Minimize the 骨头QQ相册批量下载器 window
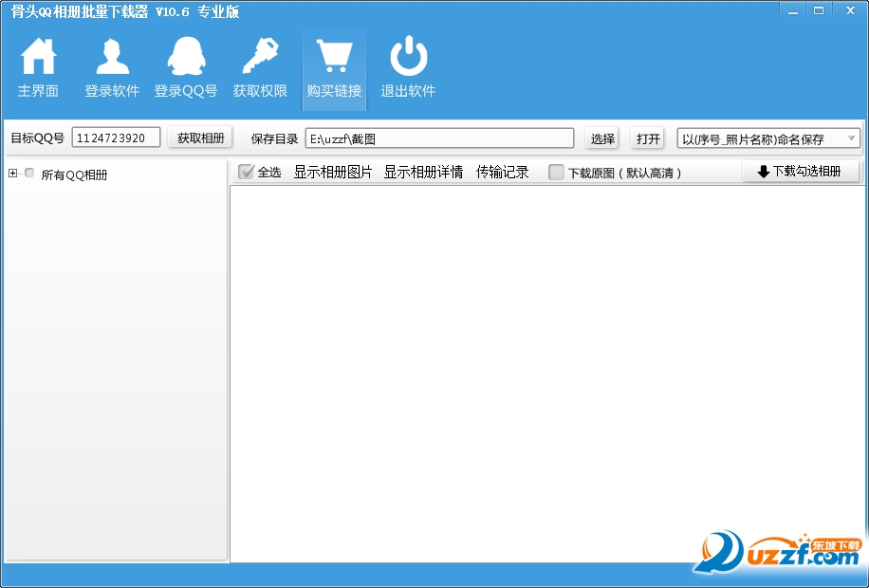Viewport: 869px width, 588px height. (793, 10)
